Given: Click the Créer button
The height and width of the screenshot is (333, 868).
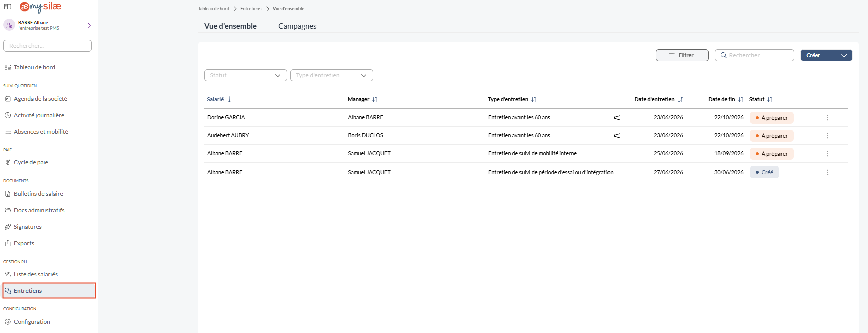Looking at the screenshot, I should click(819, 55).
